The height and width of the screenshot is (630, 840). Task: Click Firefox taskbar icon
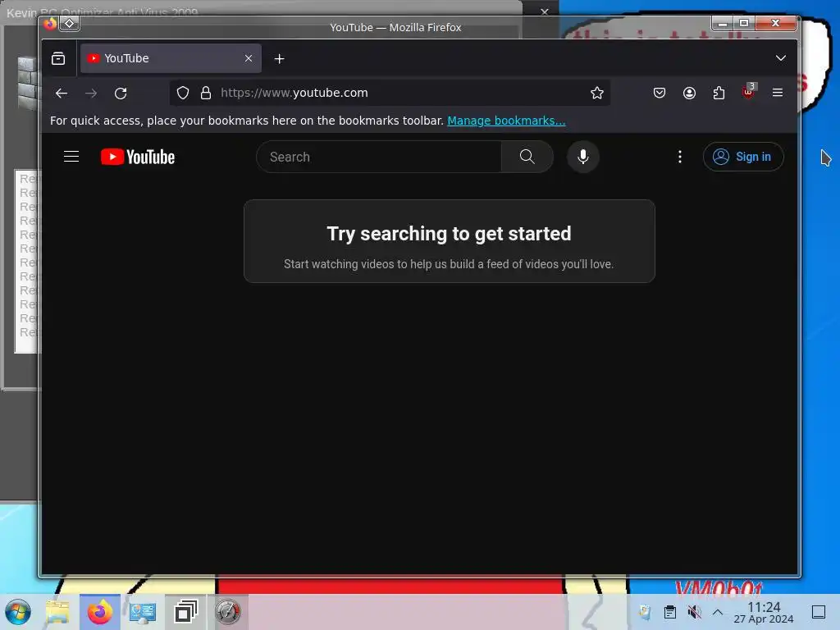(x=99, y=612)
